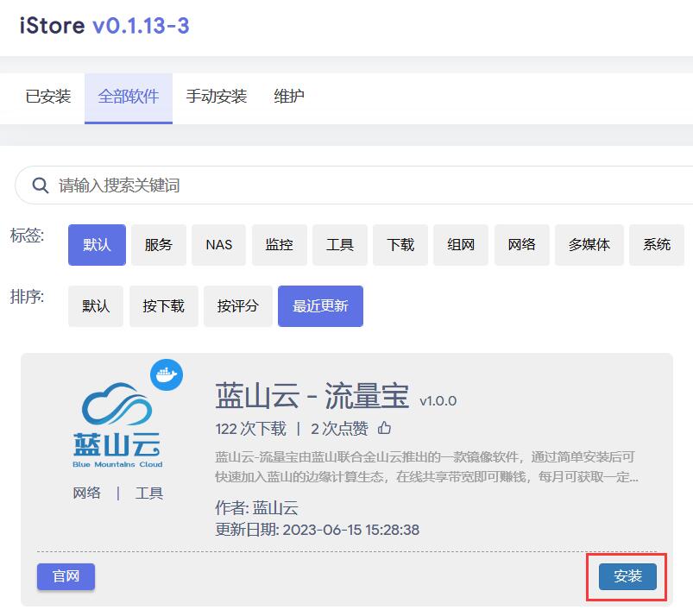Sort apps by 按评分
693x616 pixels.
pos(238,306)
